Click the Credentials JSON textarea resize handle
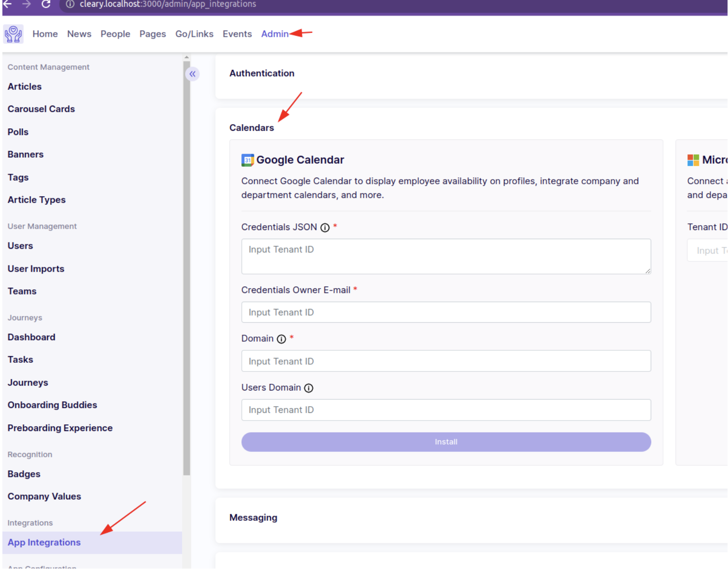Image resolution: width=728 pixels, height=569 pixels. point(648,271)
